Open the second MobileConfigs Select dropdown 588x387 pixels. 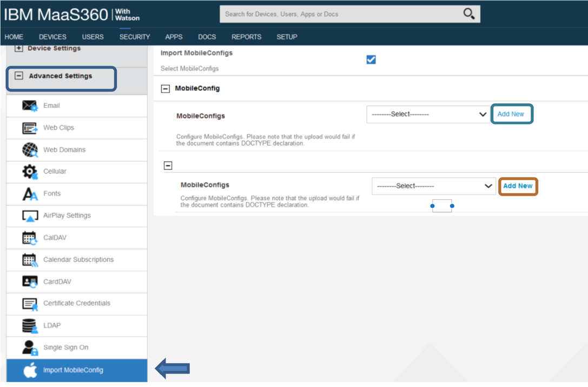[434, 186]
